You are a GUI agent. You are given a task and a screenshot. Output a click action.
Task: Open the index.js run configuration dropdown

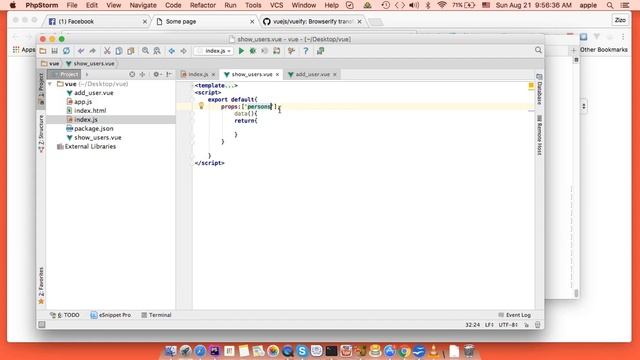(214, 51)
